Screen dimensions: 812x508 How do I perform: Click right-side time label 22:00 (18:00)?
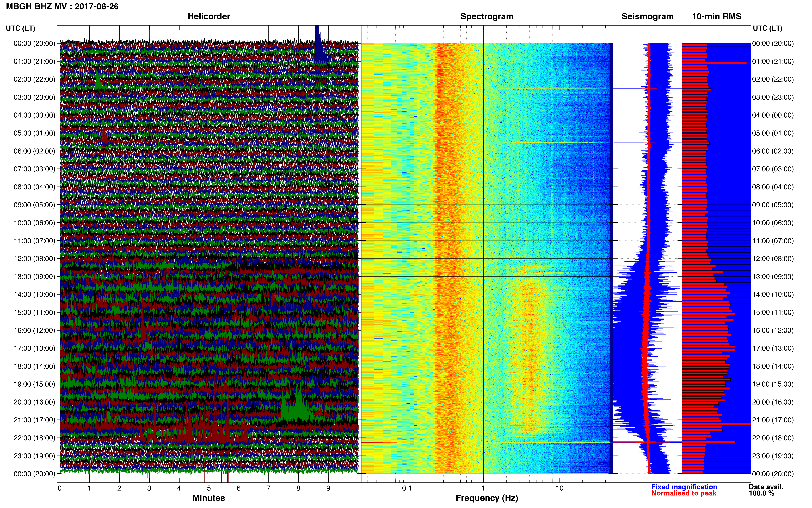coord(773,438)
